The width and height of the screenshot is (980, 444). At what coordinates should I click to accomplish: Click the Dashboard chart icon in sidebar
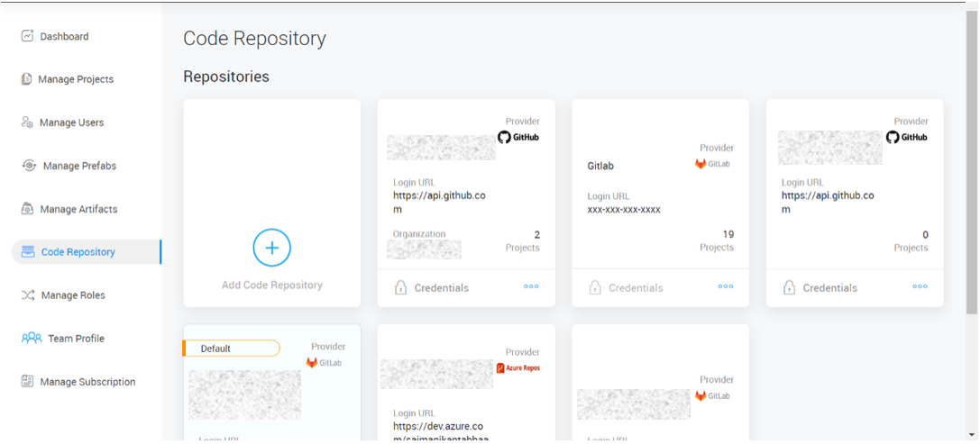click(27, 36)
